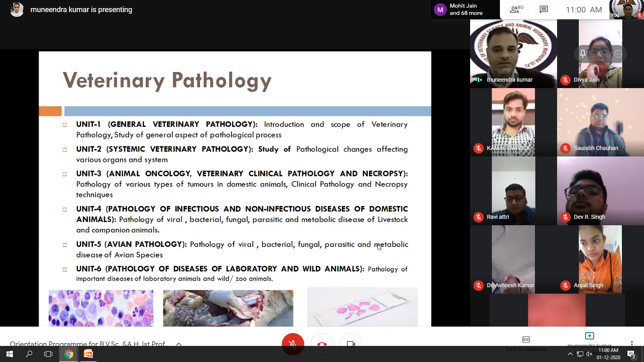
Task: Unmute the microphone with the red mic button
Action: tap(293, 344)
